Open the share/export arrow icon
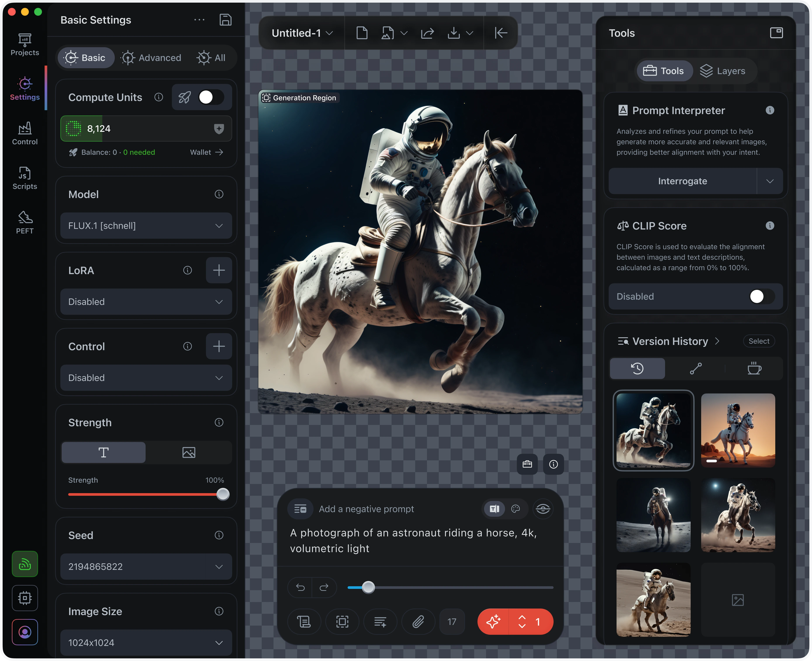Image resolution: width=812 pixels, height=661 pixels. coord(427,33)
